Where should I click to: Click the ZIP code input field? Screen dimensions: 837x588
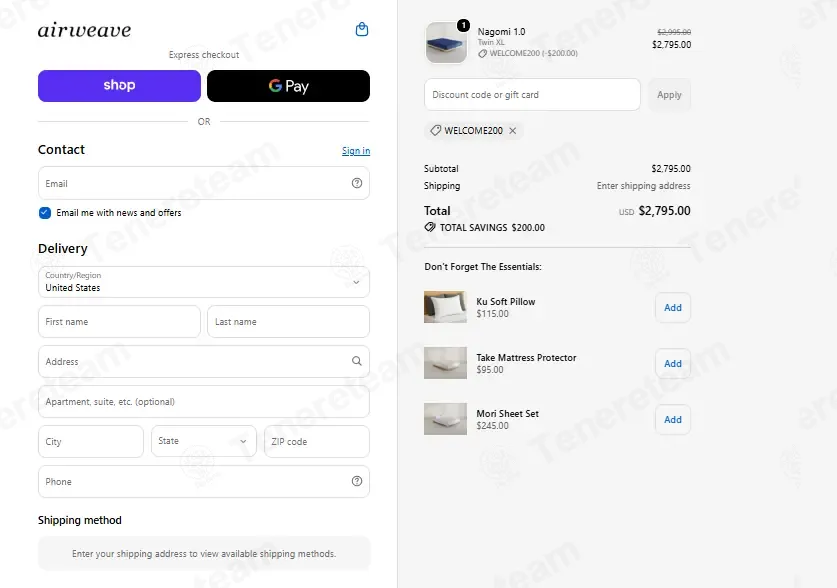[317, 441]
